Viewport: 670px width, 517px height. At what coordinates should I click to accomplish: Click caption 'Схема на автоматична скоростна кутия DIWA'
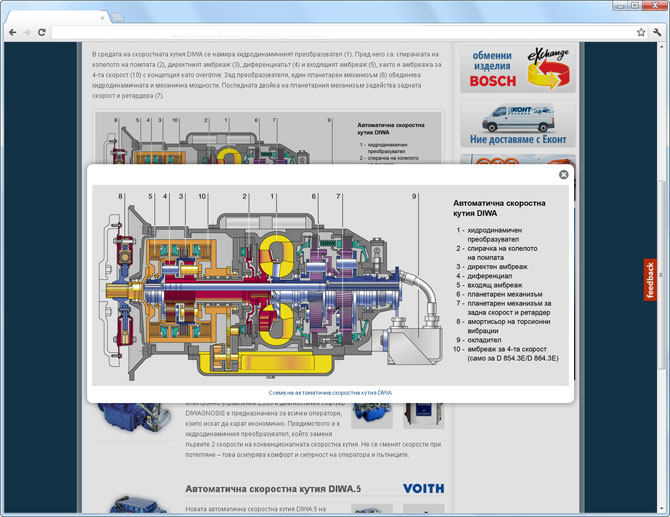330,393
